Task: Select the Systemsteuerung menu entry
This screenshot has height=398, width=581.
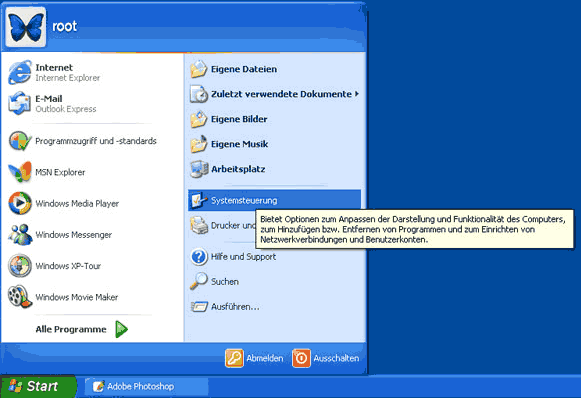Action: click(x=274, y=200)
